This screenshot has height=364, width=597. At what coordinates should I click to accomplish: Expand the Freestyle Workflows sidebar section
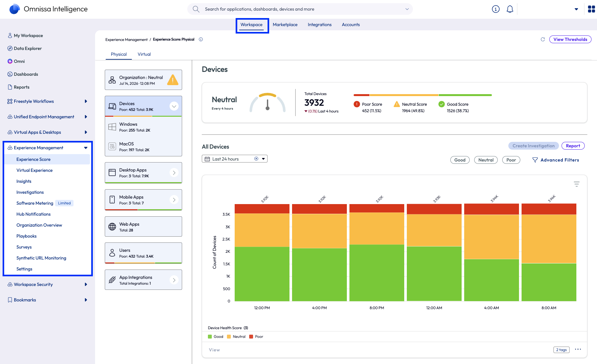(x=86, y=101)
